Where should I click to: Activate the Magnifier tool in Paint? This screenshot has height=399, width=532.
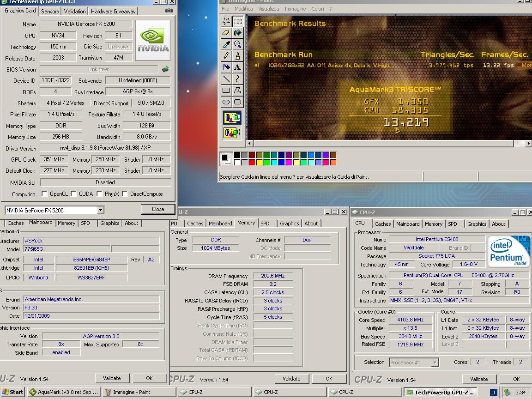pyautogui.click(x=238, y=44)
